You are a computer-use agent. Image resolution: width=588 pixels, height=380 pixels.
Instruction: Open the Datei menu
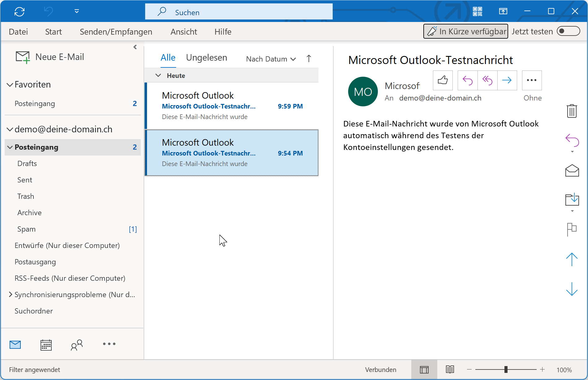[18, 32]
